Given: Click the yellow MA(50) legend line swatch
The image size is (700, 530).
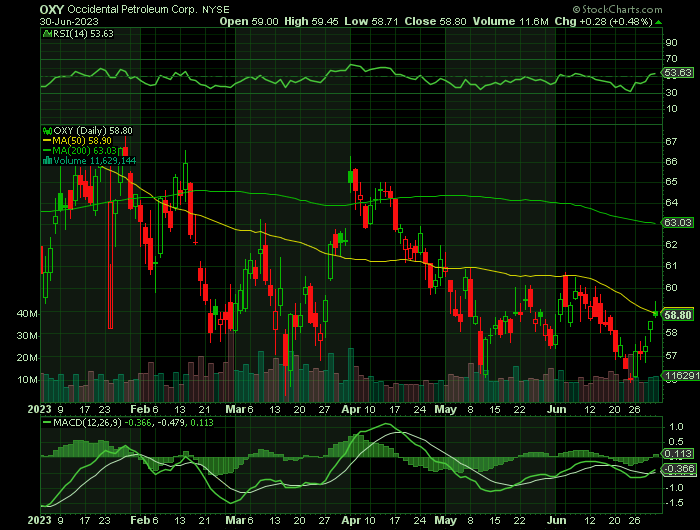Looking at the screenshot, I should (x=47, y=141).
